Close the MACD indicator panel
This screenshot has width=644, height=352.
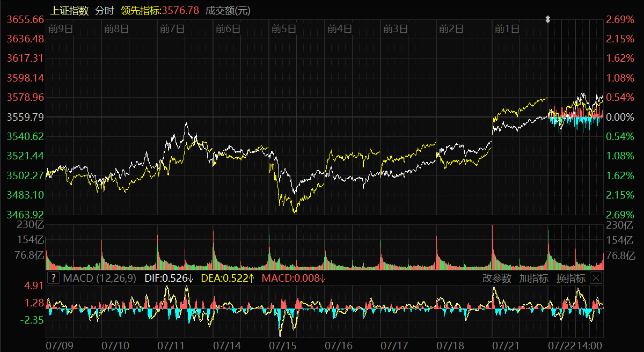click(596, 278)
